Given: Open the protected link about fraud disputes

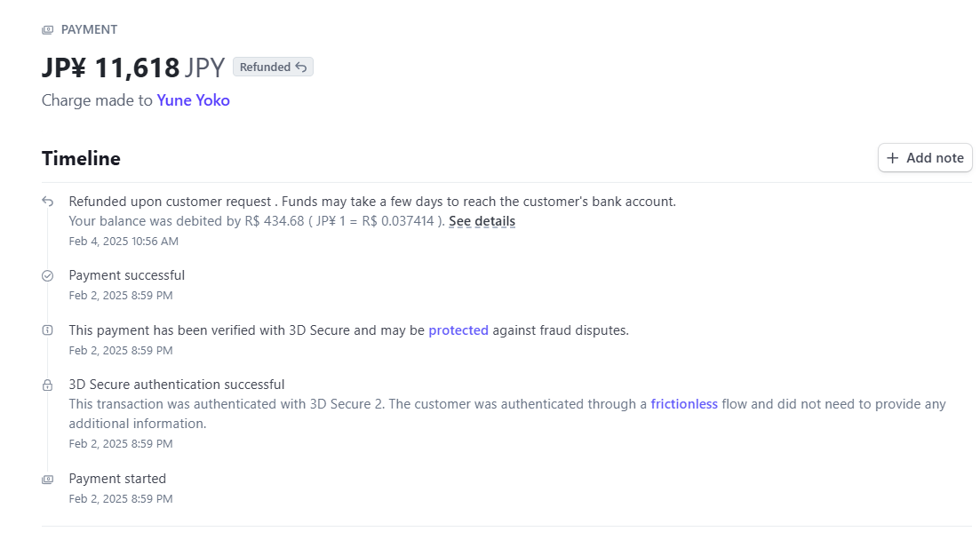Looking at the screenshot, I should pyautogui.click(x=458, y=330).
